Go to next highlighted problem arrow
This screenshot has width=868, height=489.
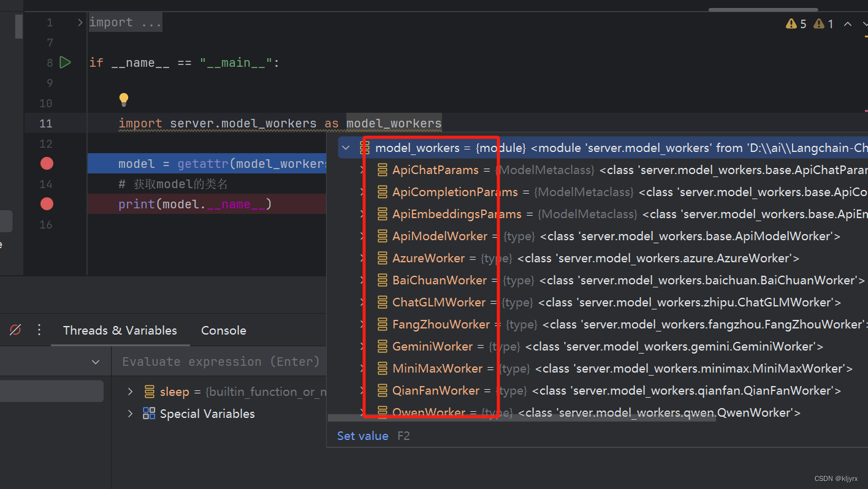[864, 24]
